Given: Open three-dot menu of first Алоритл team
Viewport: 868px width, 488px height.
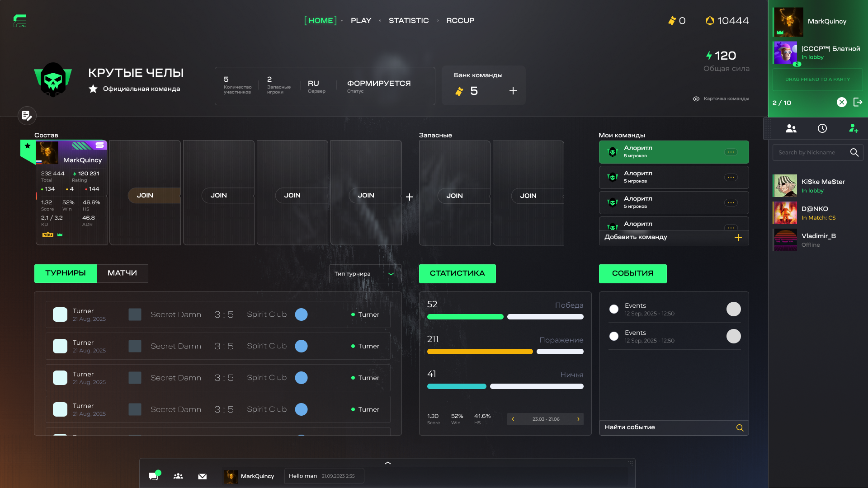Looking at the screenshot, I should 731,152.
